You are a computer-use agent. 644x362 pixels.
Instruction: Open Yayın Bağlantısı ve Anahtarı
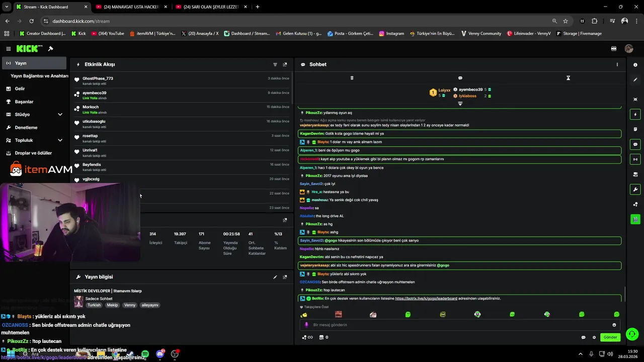pos(39,76)
